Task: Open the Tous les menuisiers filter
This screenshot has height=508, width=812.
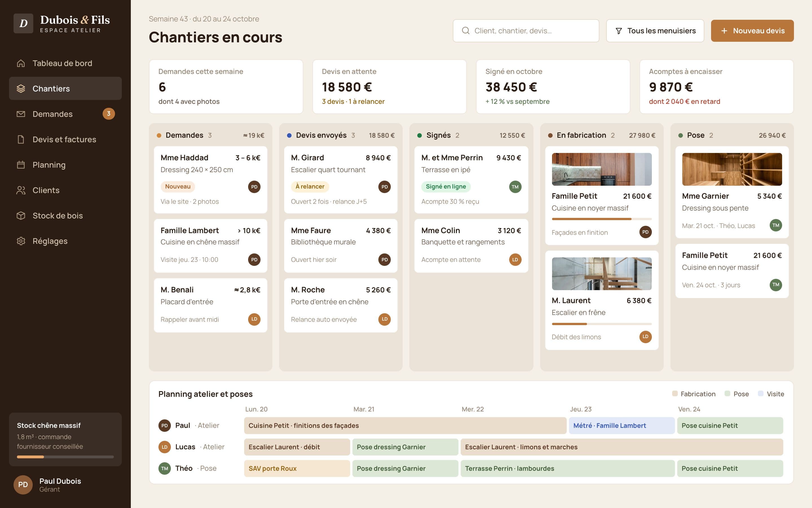Action: click(x=655, y=30)
